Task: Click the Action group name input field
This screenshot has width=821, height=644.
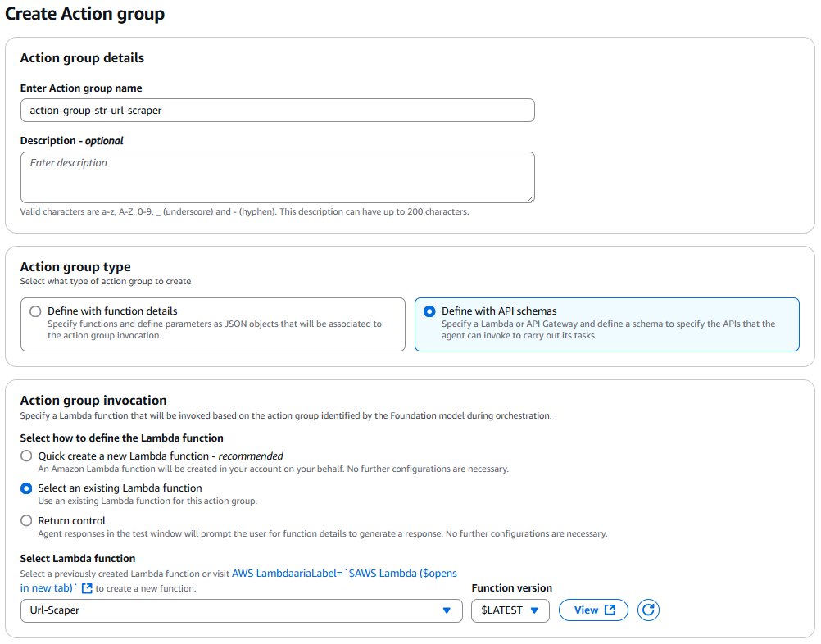Action: coord(278,111)
